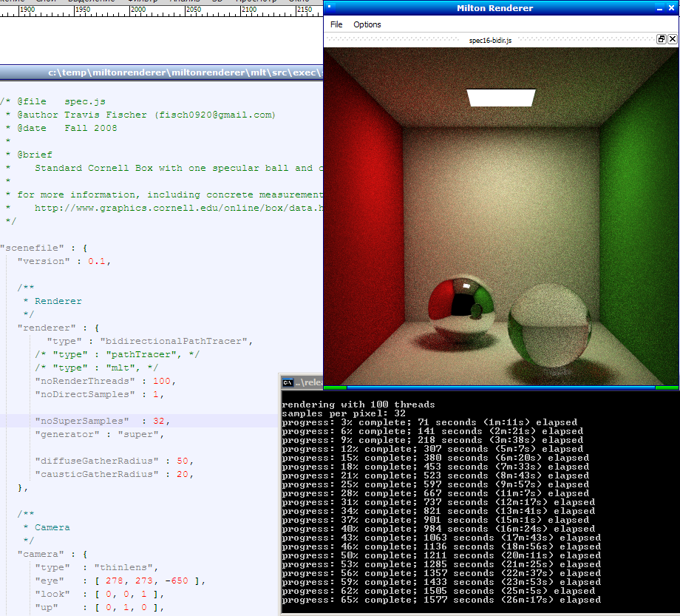680x616 pixels.
Task: Place cursor on noSuperSamples value 32
Action: pos(158,421)
